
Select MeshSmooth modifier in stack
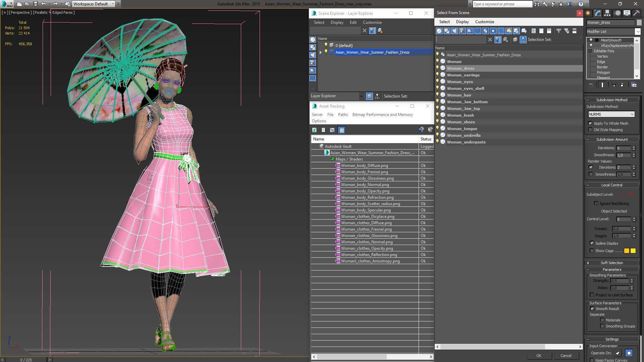point(610,40)
